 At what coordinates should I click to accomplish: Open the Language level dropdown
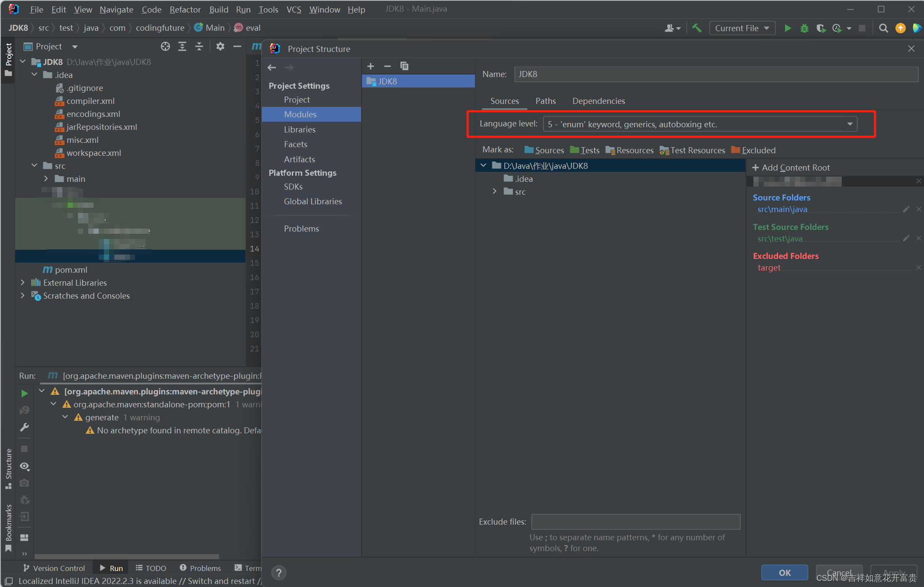click(x=700, y=124)
